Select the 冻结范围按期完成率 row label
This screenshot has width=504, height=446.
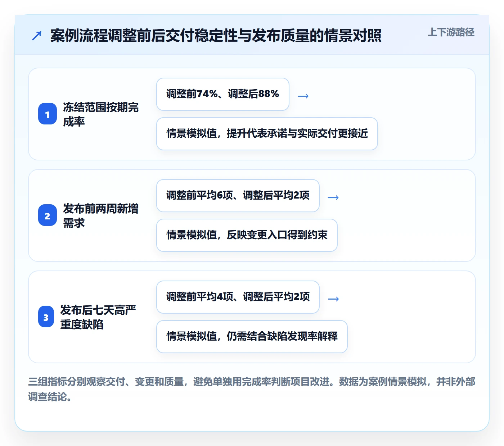pos(101,114)
